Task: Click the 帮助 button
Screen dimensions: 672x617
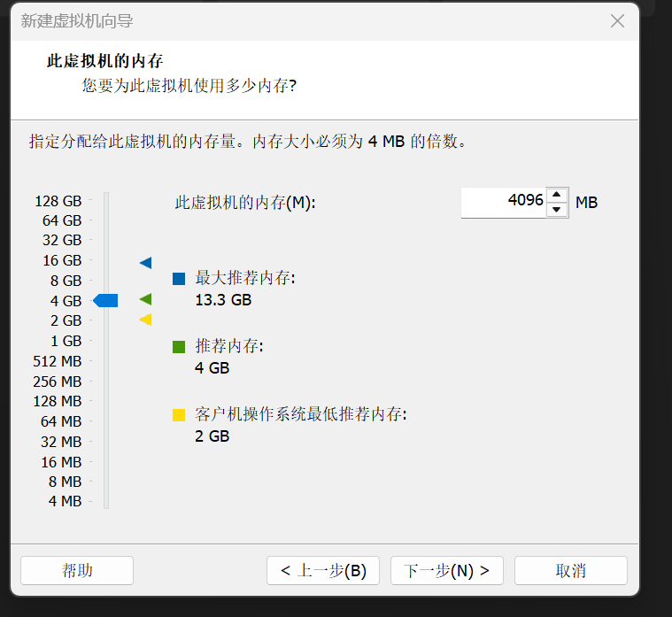Action: click(x=77, y=570)
